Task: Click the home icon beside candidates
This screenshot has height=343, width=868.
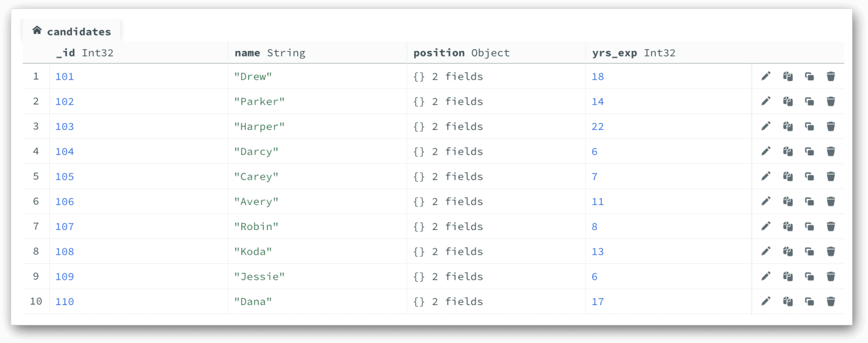Action: tap(37, 31)
